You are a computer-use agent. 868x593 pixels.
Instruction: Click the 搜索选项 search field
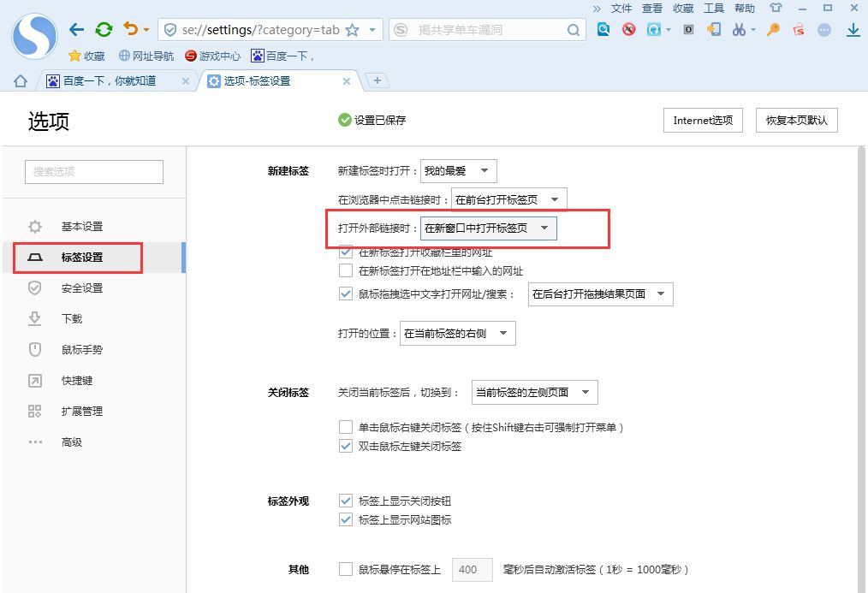point(94,172)
